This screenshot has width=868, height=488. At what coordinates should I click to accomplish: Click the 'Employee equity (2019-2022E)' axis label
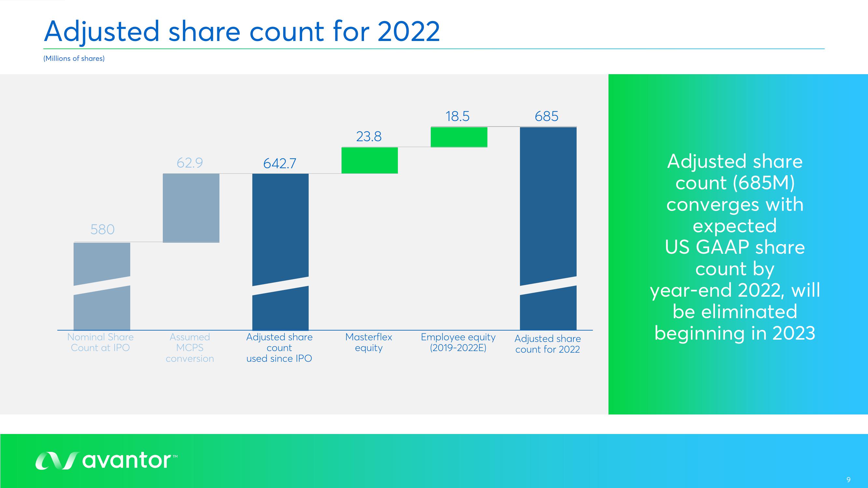(458, 342)
